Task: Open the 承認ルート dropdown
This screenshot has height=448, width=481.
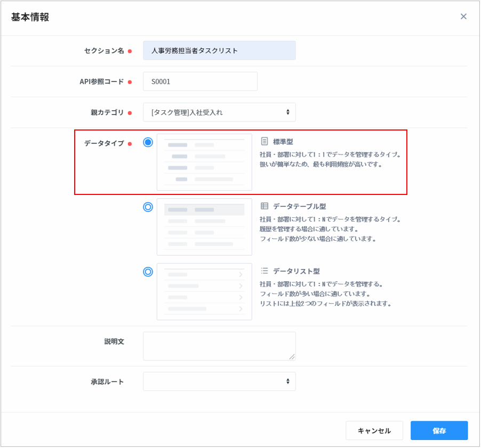Action: tap(219, 381)
